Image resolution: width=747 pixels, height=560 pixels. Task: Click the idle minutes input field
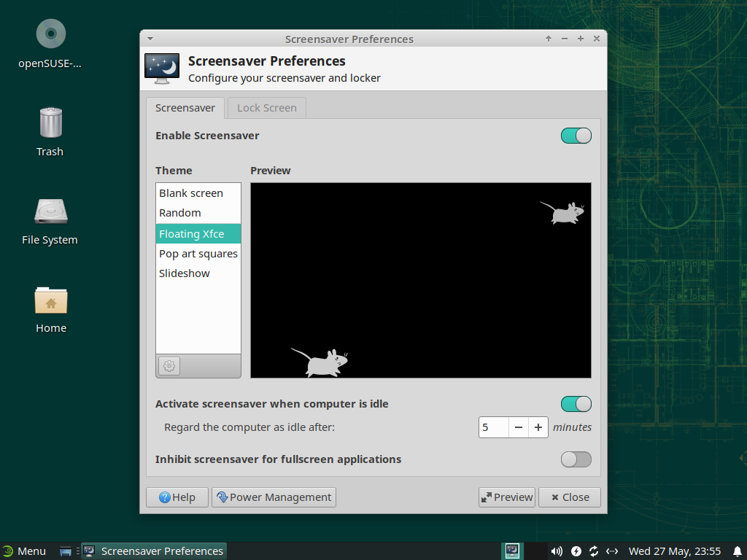(x=493, y=427)
